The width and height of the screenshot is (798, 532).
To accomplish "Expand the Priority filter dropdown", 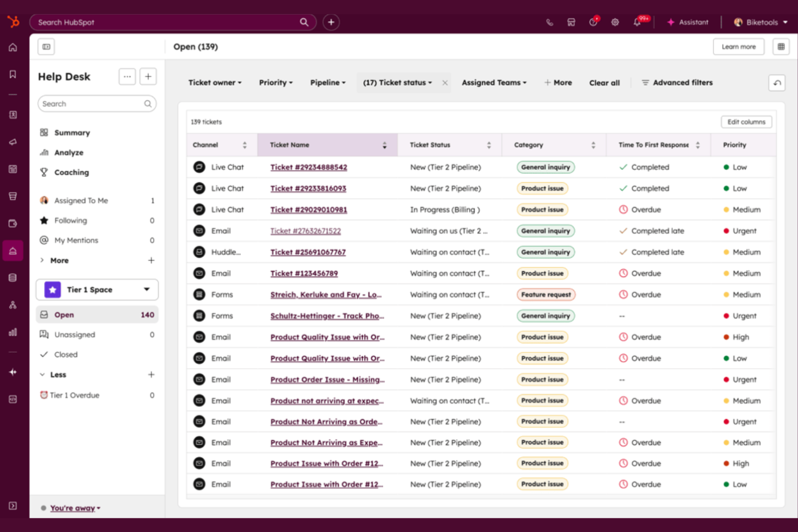I will [276, 82].
